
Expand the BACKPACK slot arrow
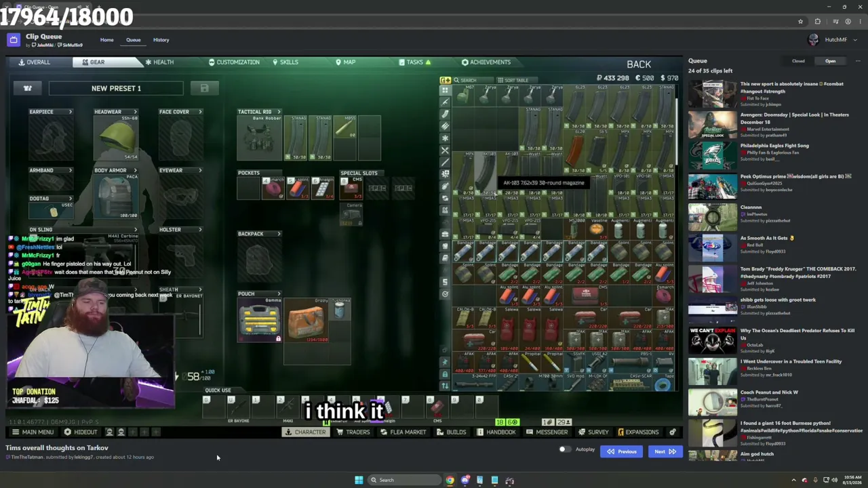278,234
